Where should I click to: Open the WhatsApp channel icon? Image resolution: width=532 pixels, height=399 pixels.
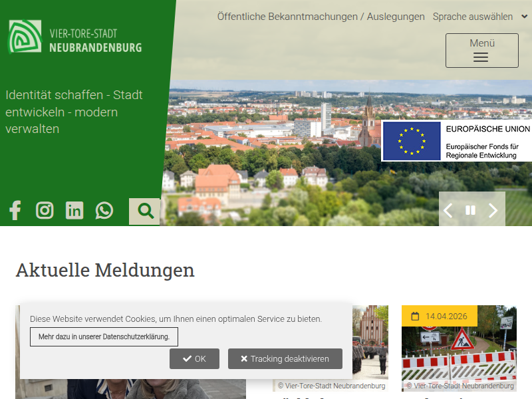pos(104,211)
